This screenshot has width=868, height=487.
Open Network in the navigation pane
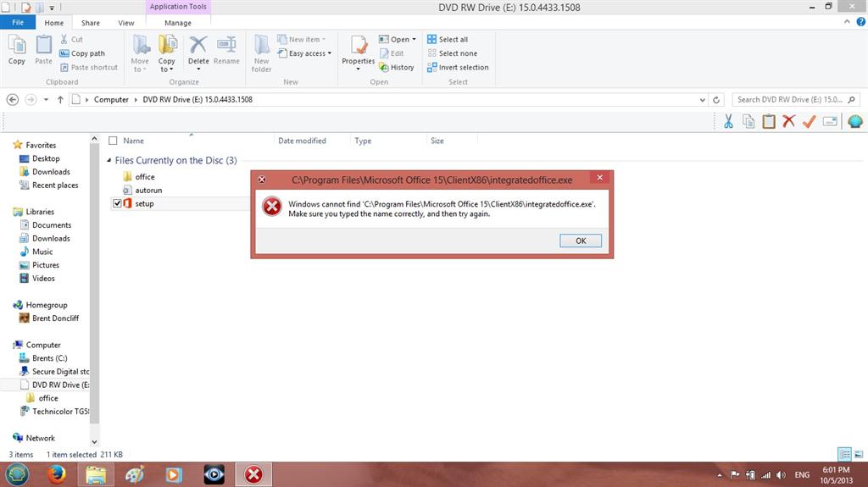pos(40,438)
